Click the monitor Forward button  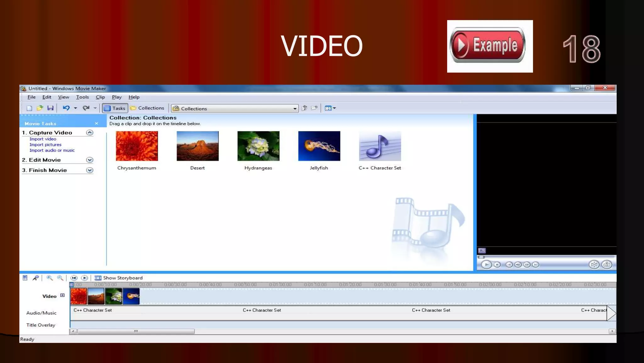(536, 265)
